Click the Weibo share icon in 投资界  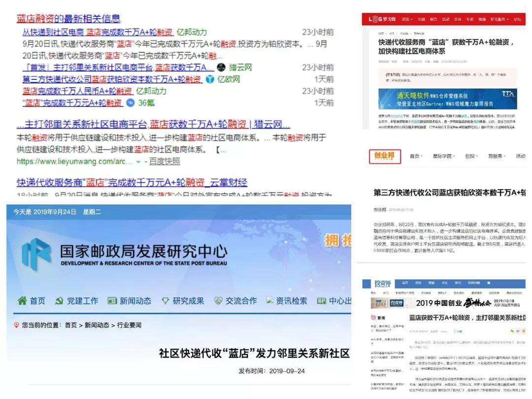(518, 331)
